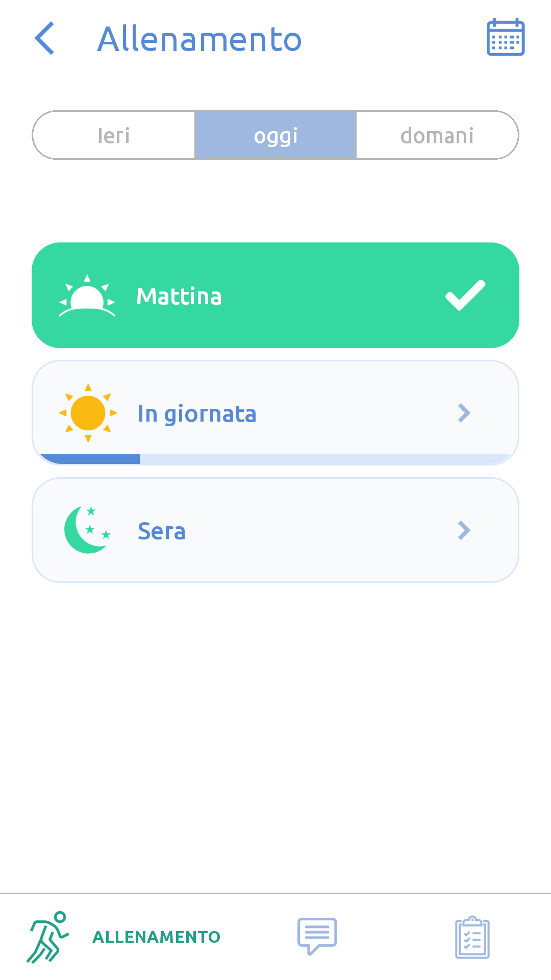551x980 pixels.
Task: Open the Sera workout label
Action: pos(161,531)
